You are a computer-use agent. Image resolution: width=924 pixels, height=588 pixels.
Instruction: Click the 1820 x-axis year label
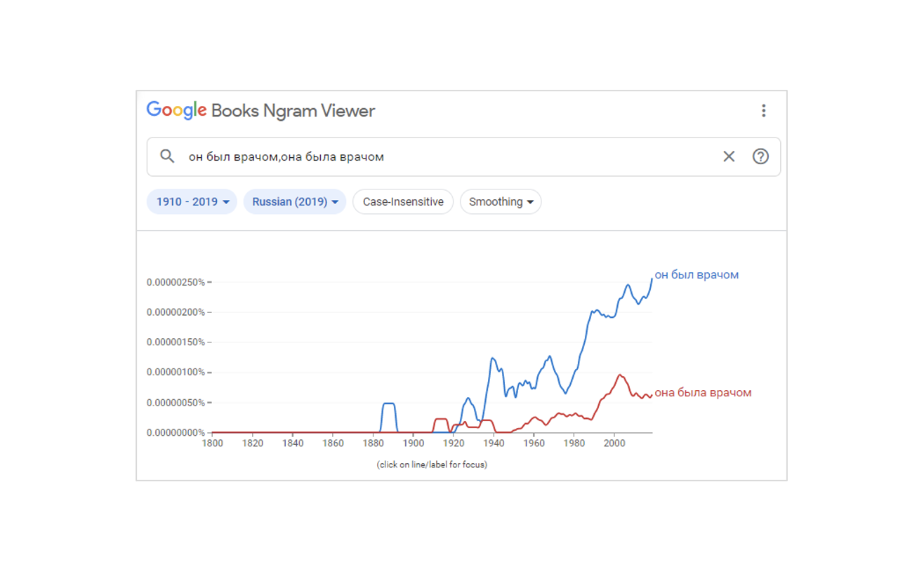coord(253,443)
